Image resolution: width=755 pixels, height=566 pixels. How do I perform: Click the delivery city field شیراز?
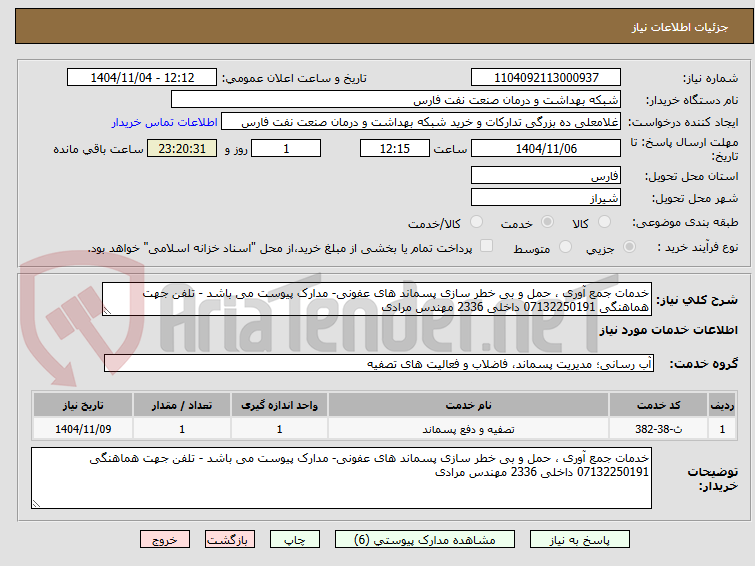click(546, 197)
